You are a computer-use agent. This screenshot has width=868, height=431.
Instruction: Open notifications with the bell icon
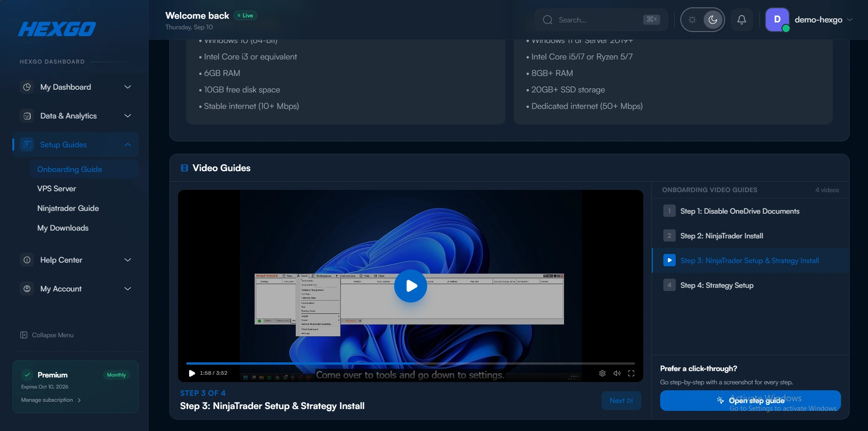pyautogui.click(x=742, y=20)
